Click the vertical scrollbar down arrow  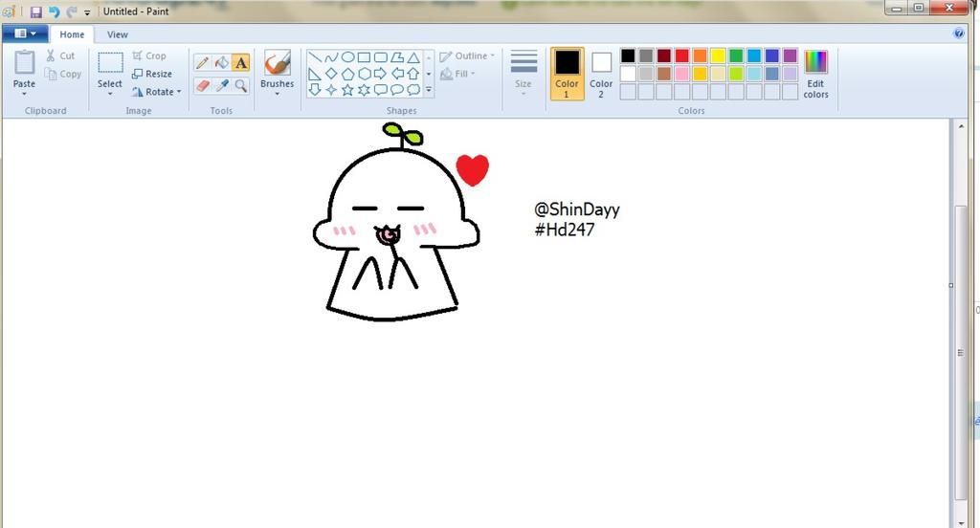961,522
